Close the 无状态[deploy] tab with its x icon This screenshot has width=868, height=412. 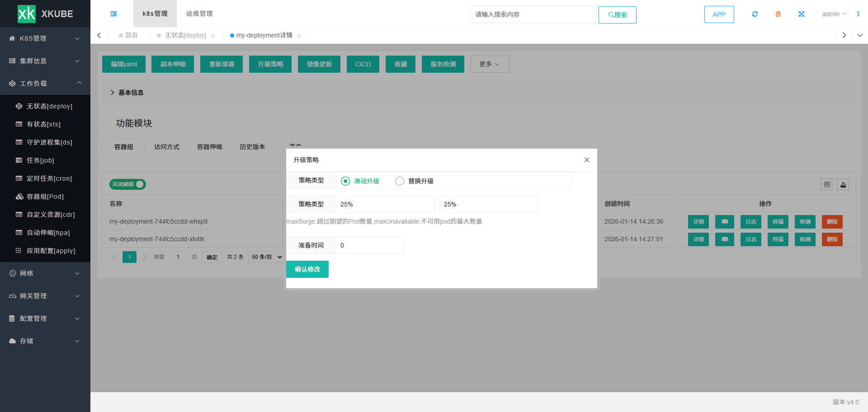tap(213, 36)
